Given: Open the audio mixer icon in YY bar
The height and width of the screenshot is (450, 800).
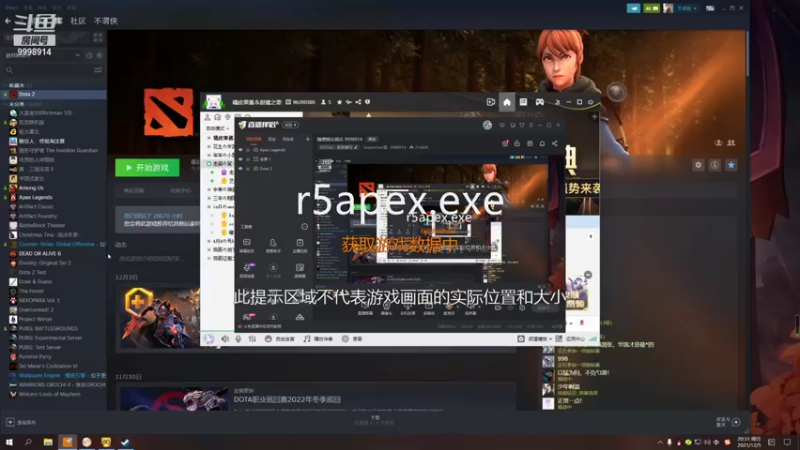Looking at the screenshot, I should pos(252,339).
